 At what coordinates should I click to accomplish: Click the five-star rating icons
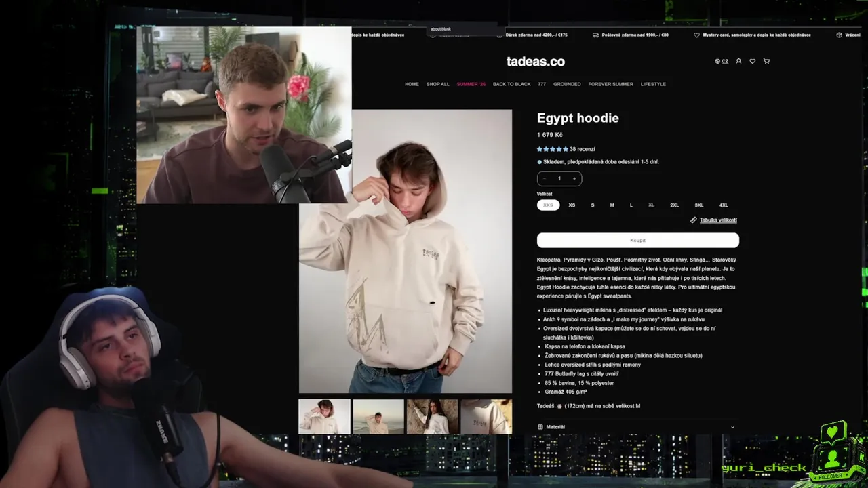[553, 149]
